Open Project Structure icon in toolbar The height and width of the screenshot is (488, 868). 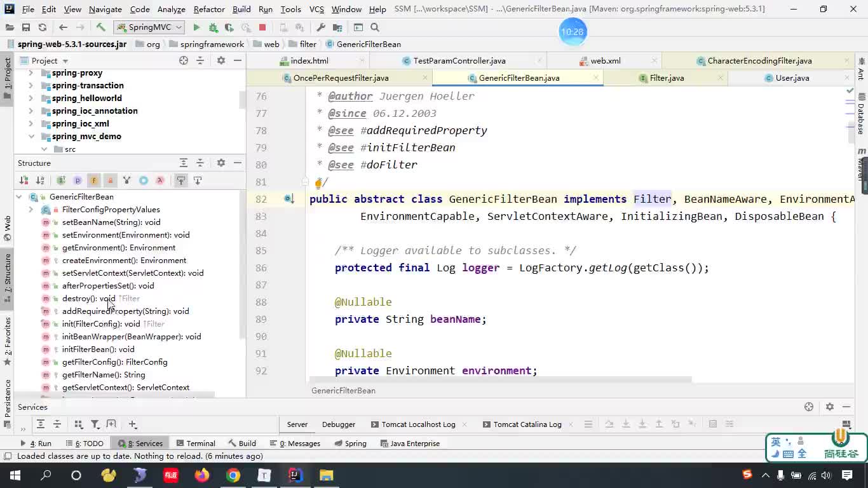point(337,27)
